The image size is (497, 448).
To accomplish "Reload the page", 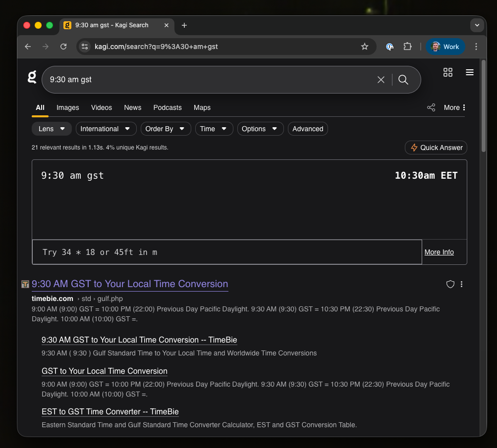I will [x=63, y=47].
